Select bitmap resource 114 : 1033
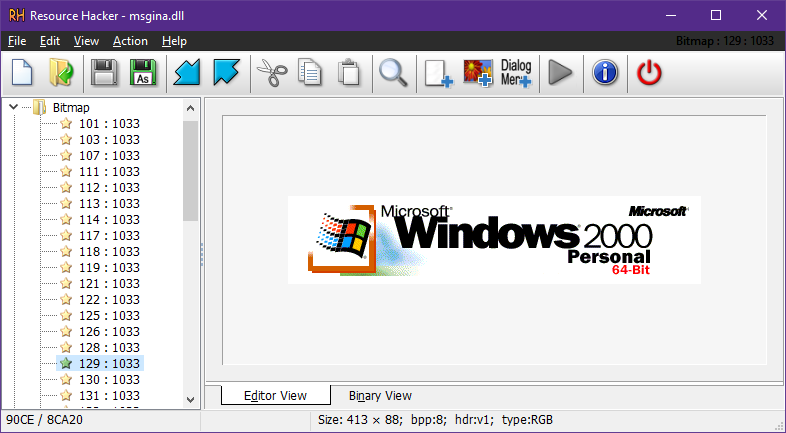 click(x=109, y=220)
